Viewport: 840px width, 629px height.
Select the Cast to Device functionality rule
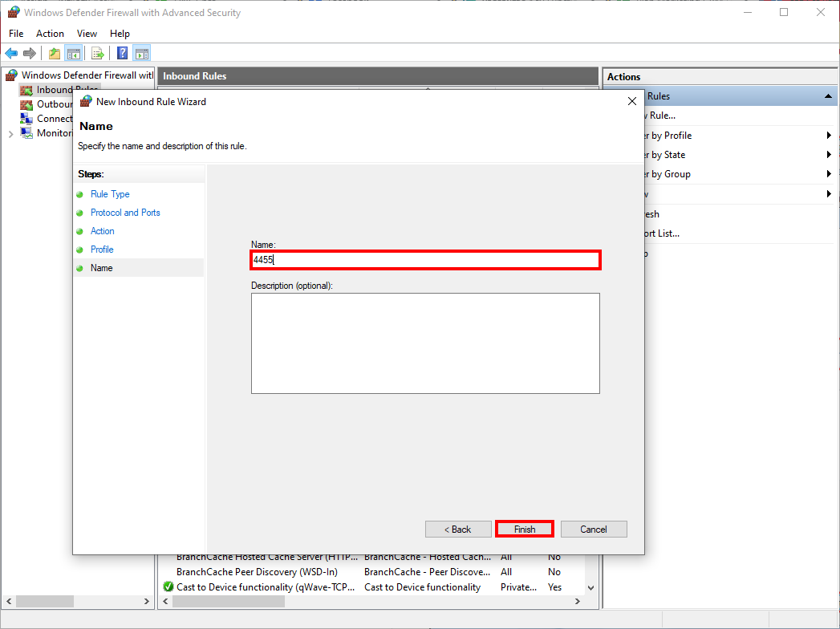266,586
